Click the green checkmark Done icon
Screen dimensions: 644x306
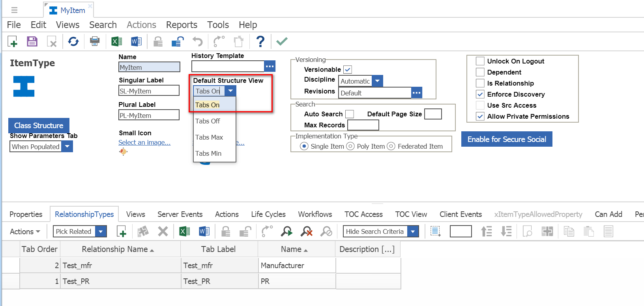coord(282,41)
